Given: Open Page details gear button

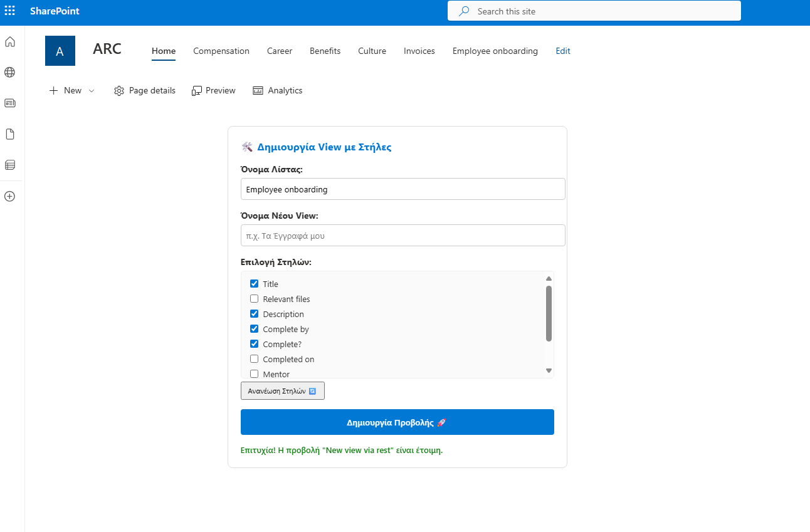Looking at the screenshot, I should (145, 91).
